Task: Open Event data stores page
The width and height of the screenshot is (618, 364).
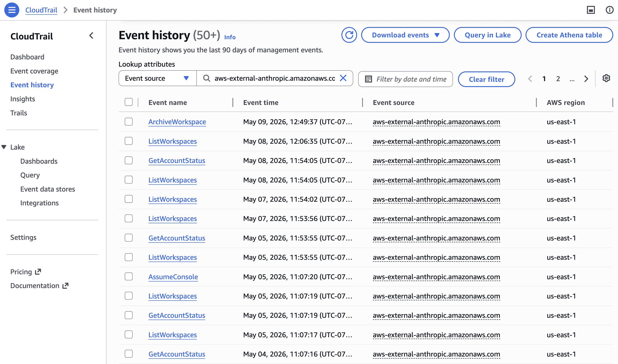Action: tap(48, 189)
